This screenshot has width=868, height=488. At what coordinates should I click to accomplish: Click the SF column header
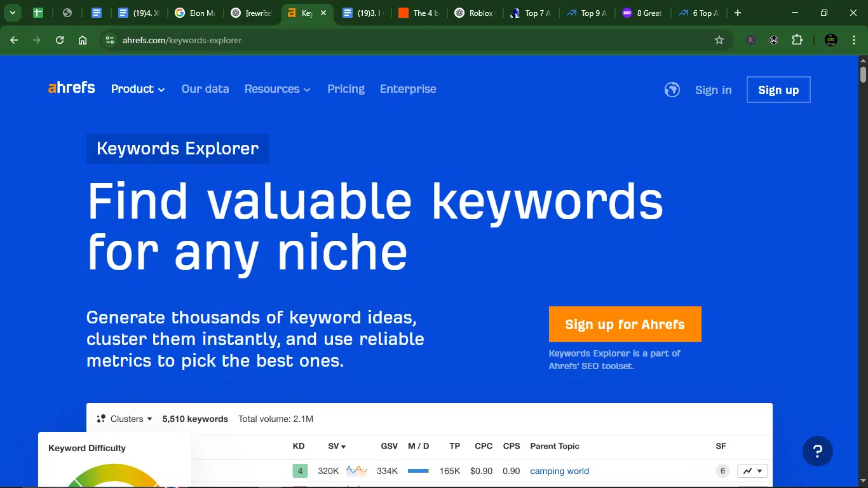click(x=721, y=446)
